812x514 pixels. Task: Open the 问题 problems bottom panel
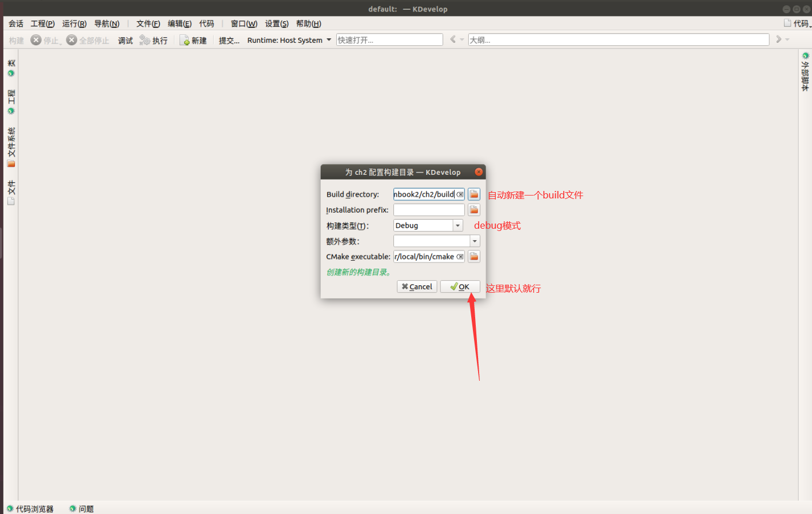point(81,509)
